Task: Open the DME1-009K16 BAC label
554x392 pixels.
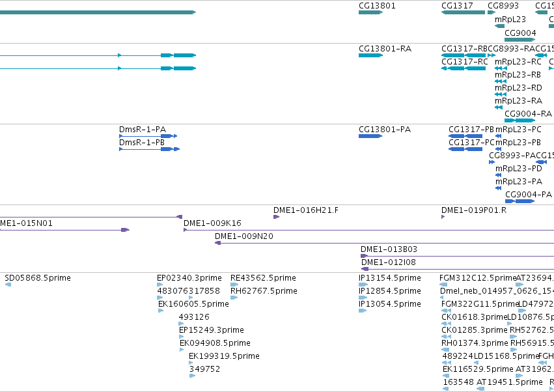Action: coord(212,223)
